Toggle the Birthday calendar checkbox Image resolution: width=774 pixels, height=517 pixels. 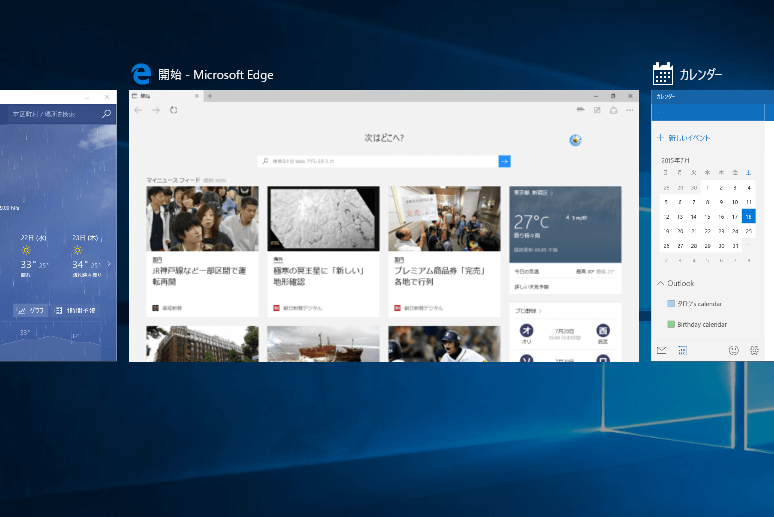click(x=671, y=324)
